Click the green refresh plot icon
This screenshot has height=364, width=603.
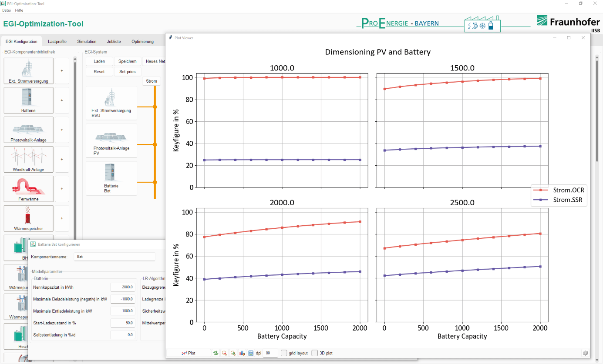click(x=216, y=353)
